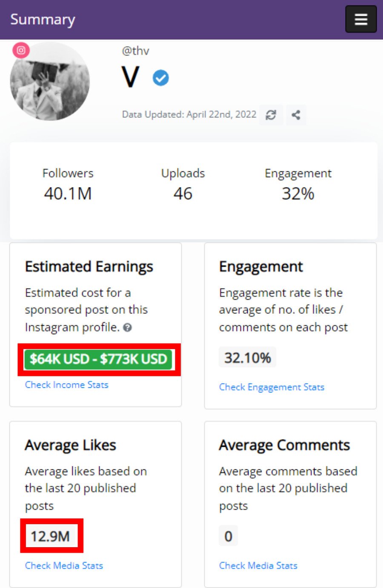Click the Uploads 46 statistic
This screenshot has height=588, width=383.
[x=183, y=185]
